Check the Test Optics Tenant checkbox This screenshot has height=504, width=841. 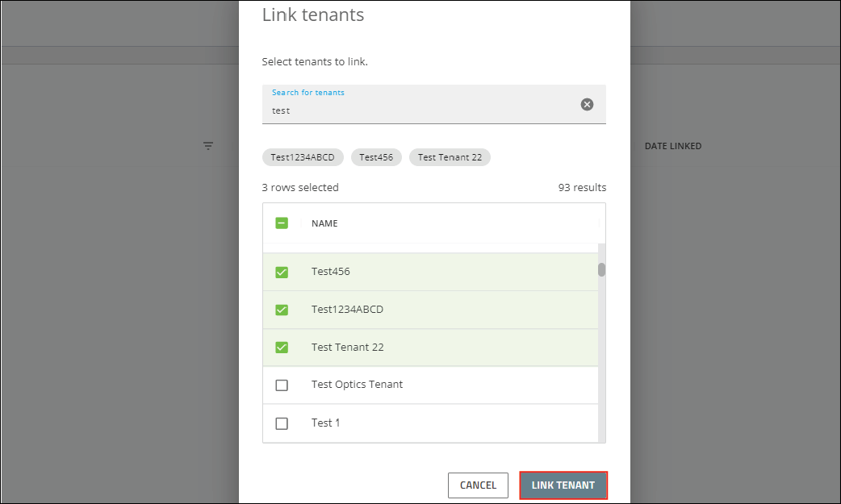(282, 385)
